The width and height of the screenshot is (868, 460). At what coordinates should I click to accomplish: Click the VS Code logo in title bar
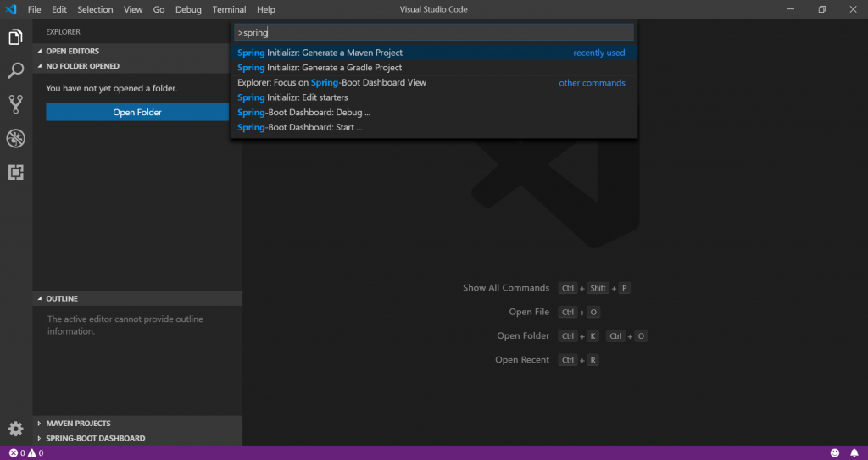click(x=11, y=9)
